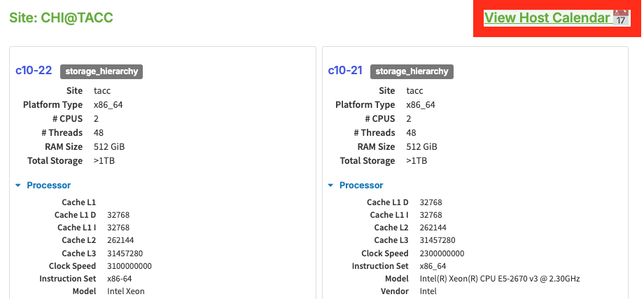
Task: Select Cache L2 value 262144 in c10-21
Action: click(433, 228)
